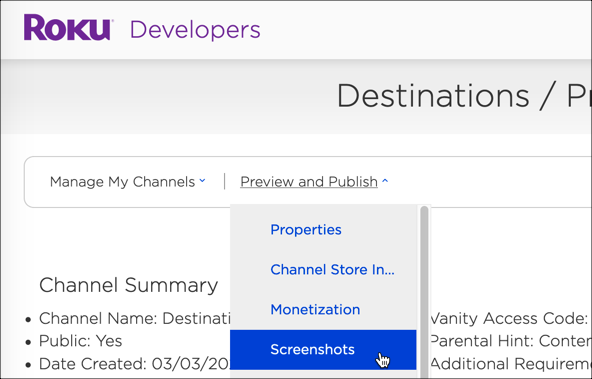This screenshot has width=592, height=379.
Task: Click the Parental Hint entry
Action: point(510,341)
